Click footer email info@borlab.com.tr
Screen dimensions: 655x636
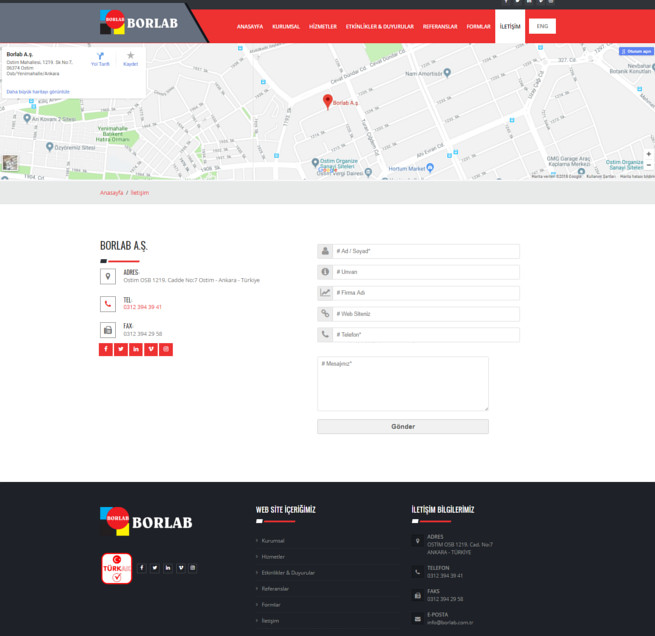pos(450,622)
